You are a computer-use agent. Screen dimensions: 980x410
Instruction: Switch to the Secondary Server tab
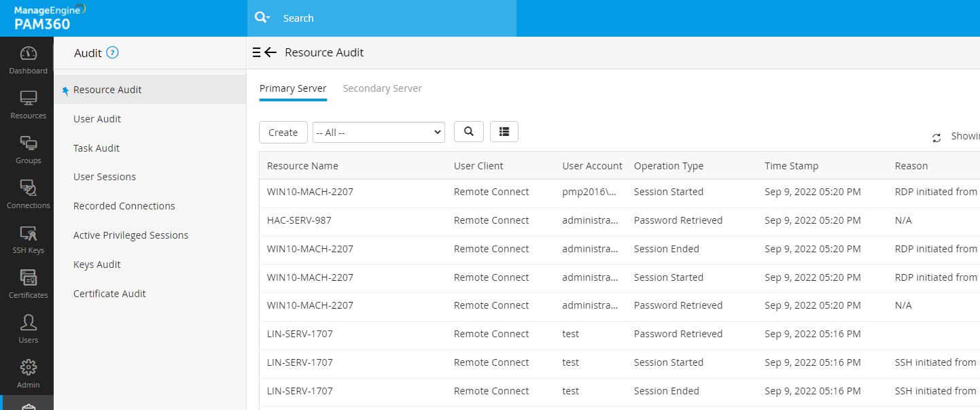[x=382, y=88]
